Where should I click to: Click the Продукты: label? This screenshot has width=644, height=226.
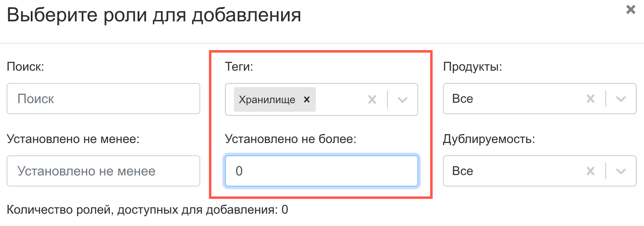click(x=473, y=67)
